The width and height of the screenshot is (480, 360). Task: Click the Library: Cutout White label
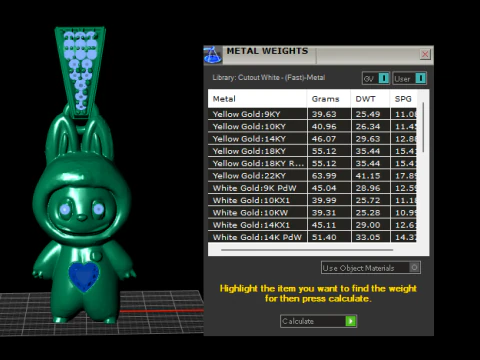(269, 78)
